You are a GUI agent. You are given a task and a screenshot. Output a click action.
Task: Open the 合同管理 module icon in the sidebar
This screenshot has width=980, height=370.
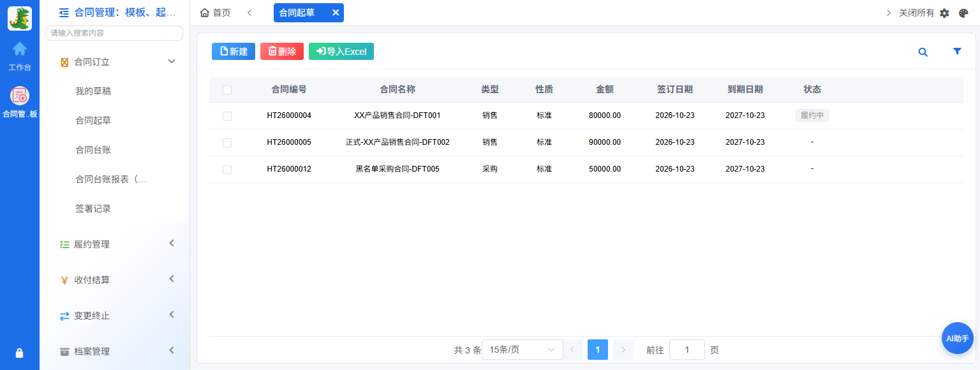(20, 96)
